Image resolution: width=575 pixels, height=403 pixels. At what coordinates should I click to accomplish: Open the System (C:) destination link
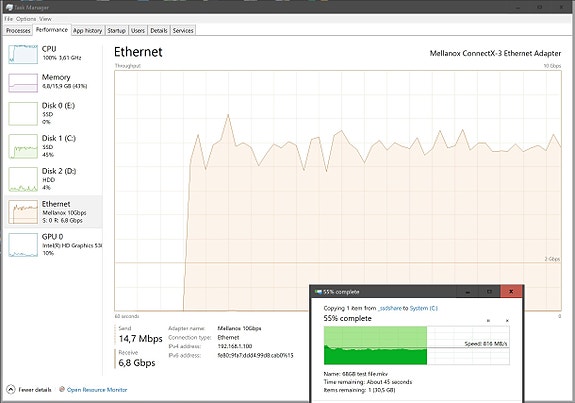tap(424, 308)
